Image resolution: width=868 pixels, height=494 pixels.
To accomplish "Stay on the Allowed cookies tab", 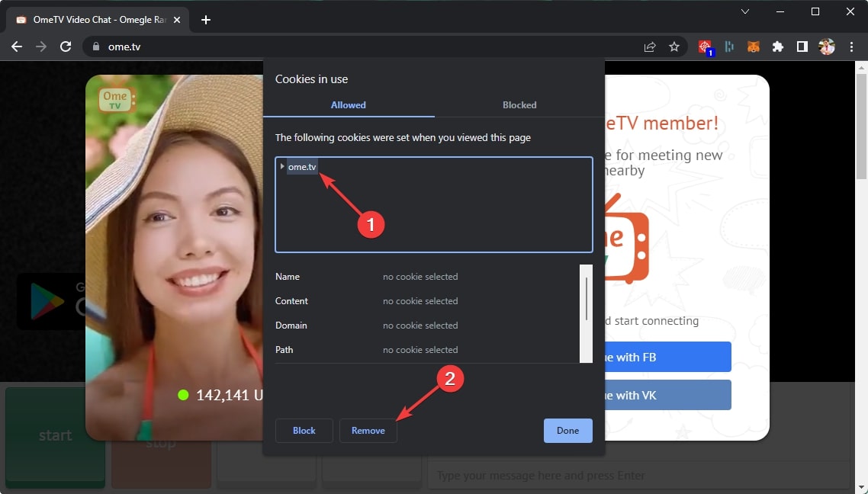I will (348, 105).
